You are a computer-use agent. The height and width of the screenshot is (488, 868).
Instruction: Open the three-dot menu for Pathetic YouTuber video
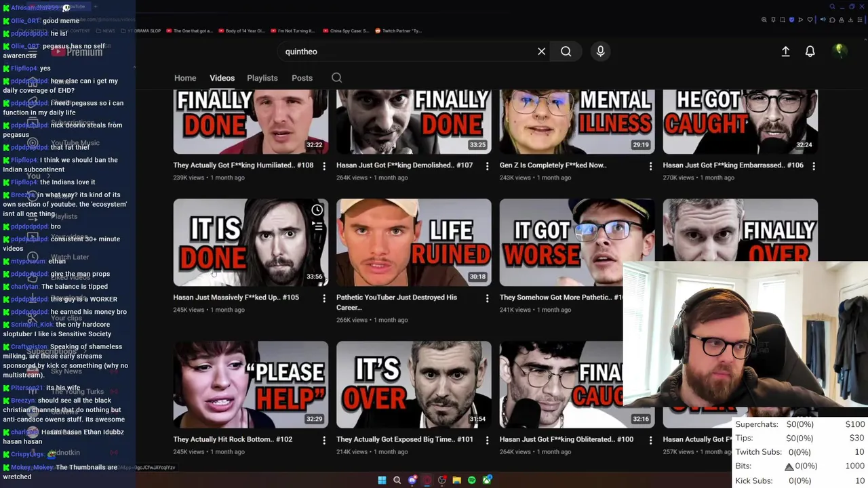pos(487,298)
